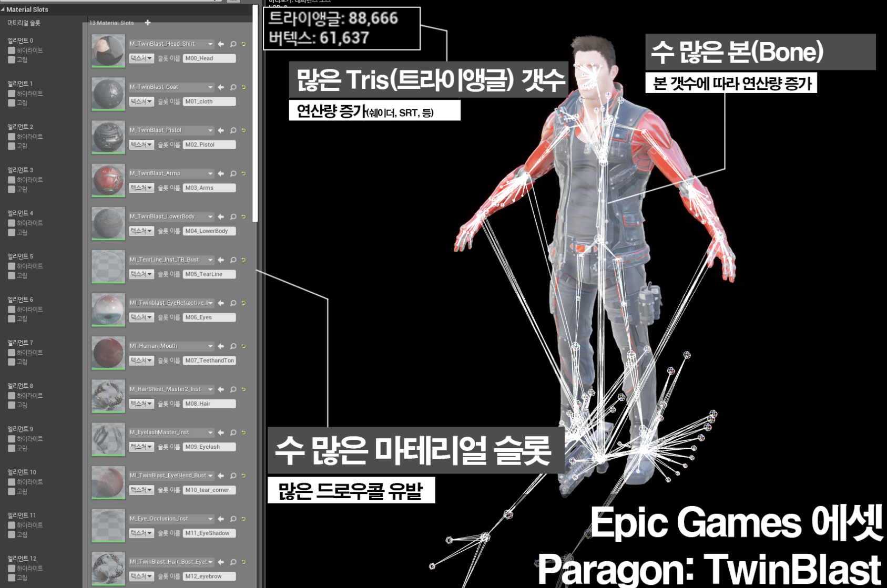This screenshot has width=887, height=588.
Task: Reset MI_TwinBlast_EyeBlend_Bust slot to default
Action: [243, 476]
